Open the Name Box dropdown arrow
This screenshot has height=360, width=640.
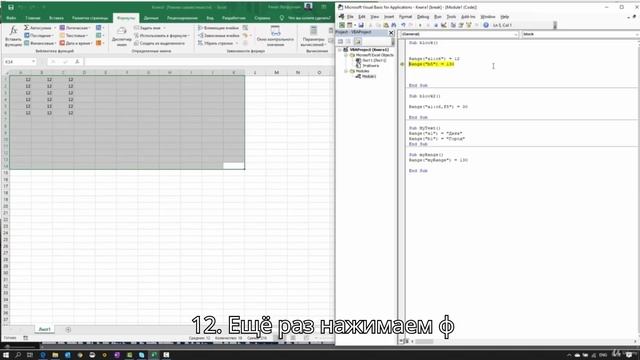(33, 62)
